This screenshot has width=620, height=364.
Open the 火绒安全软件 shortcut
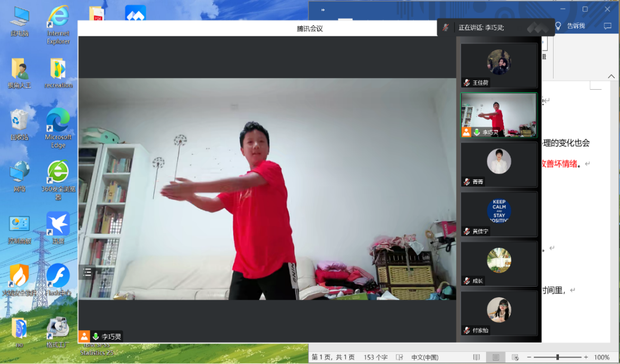tap(19, 280)
